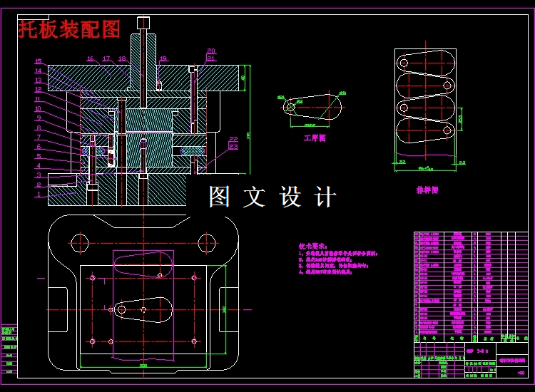
Task: Select part callout number 6
Action: (x=39, y=147)
